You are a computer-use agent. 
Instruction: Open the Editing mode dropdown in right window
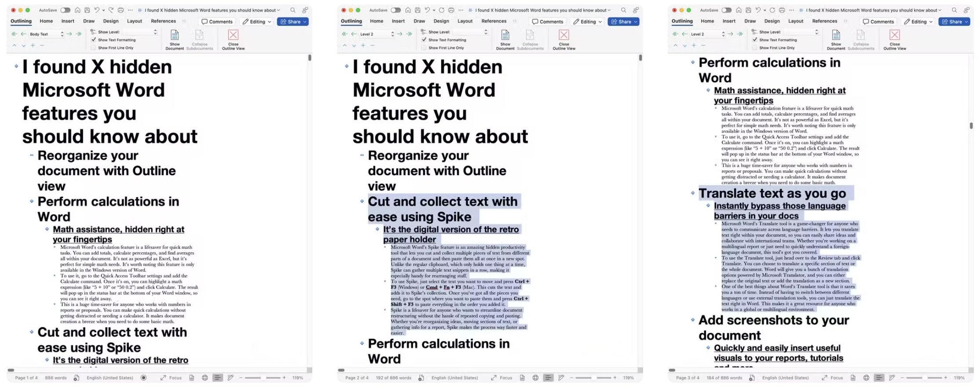tap(918, 22)
